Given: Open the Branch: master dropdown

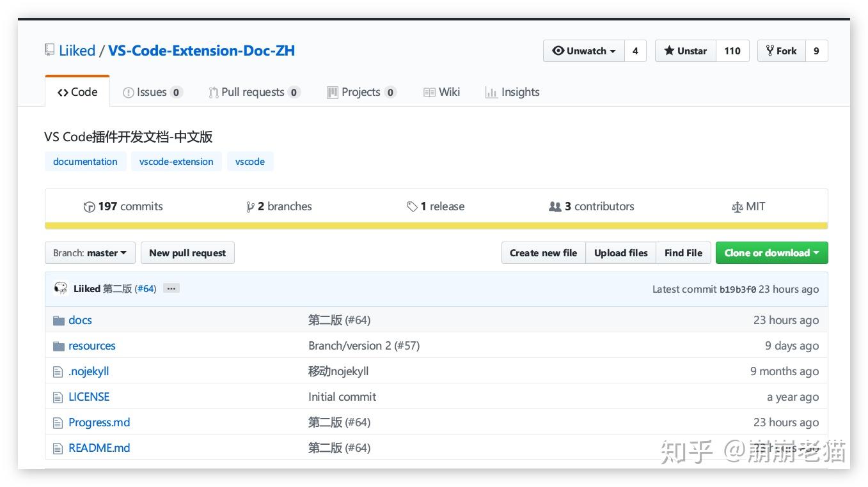Looking at the screenshot, I should pyautogui.click(x=90, y=253).
